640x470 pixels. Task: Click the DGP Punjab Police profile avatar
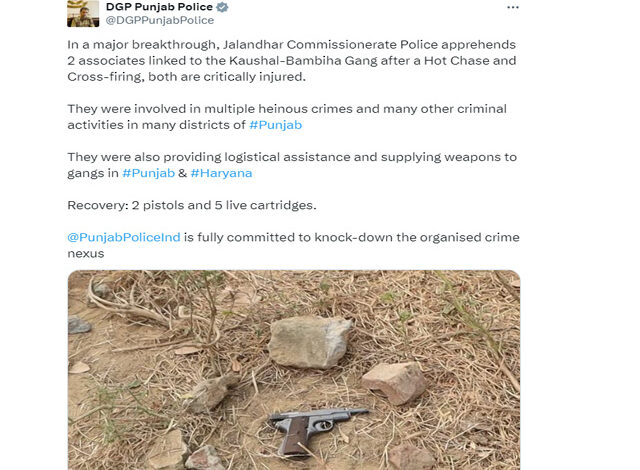(83, 13)
